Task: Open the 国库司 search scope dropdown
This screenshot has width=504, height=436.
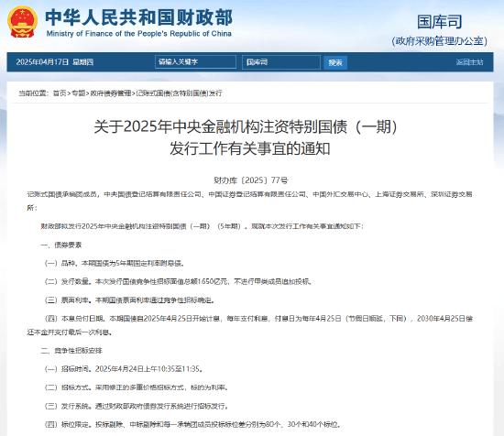Action: click(281, 62)
